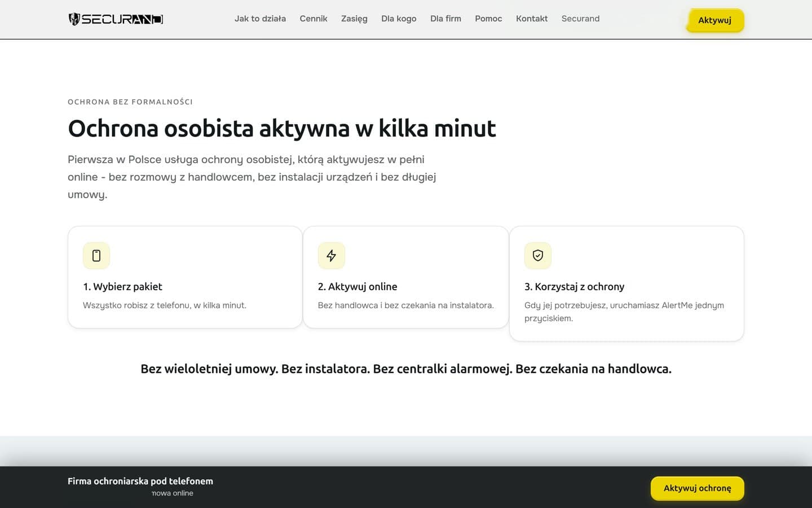Click the 'Bez wieloletniej umowy. Bez instalatora.' tagline
The height and width of the screenshot is (508, 812).
(x=406, y=369)
